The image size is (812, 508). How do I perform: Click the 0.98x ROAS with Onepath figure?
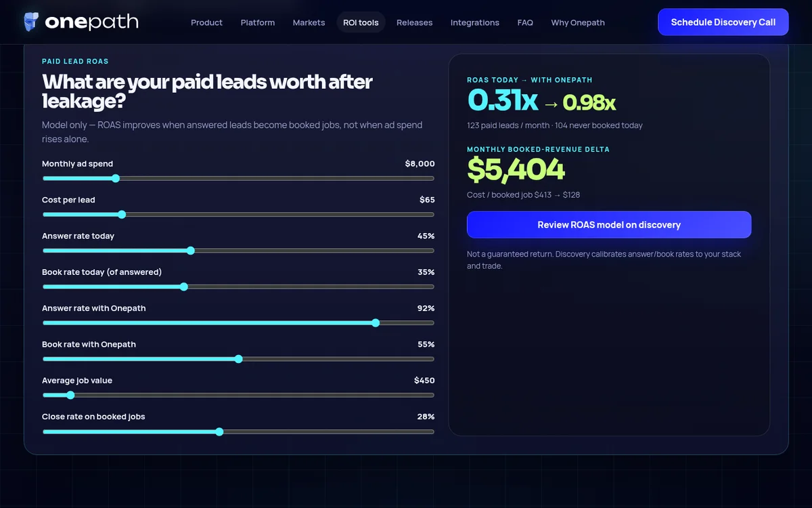point(589,103)
